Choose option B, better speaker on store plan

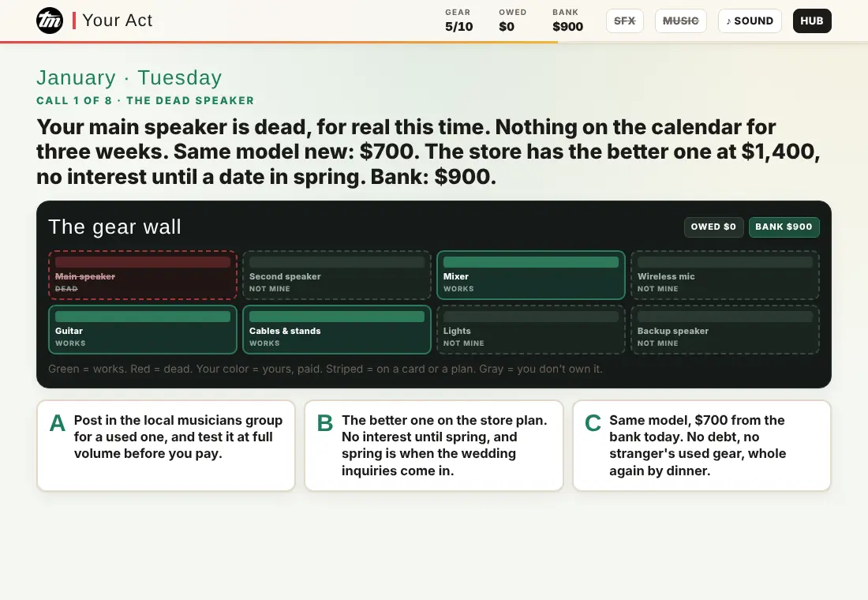coord(434,445)
